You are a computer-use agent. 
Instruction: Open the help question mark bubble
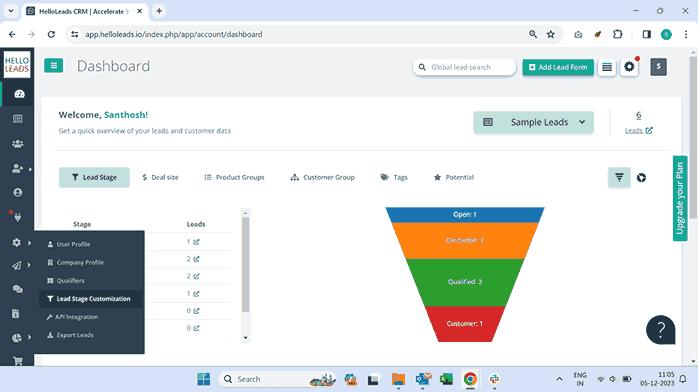coord(661,330)
